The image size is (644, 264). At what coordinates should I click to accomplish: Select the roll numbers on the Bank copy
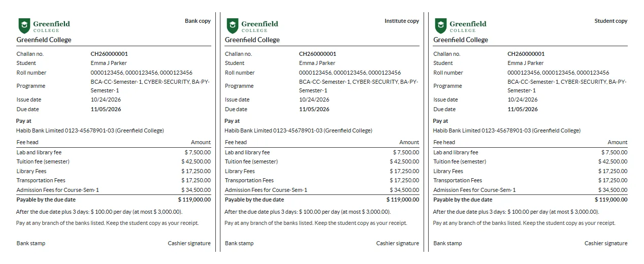[142, 73]
